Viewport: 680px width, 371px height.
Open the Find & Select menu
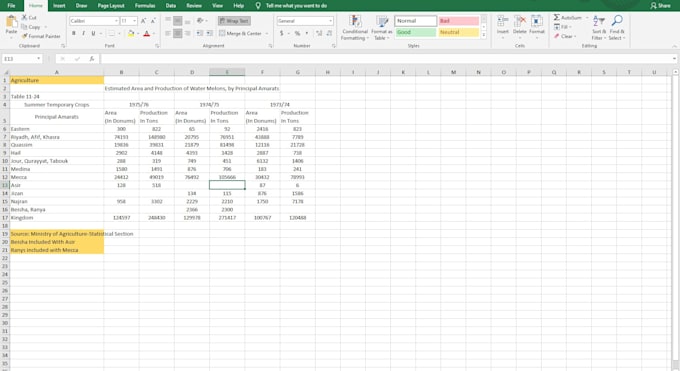pyautogui.click(x=617, y=28)
